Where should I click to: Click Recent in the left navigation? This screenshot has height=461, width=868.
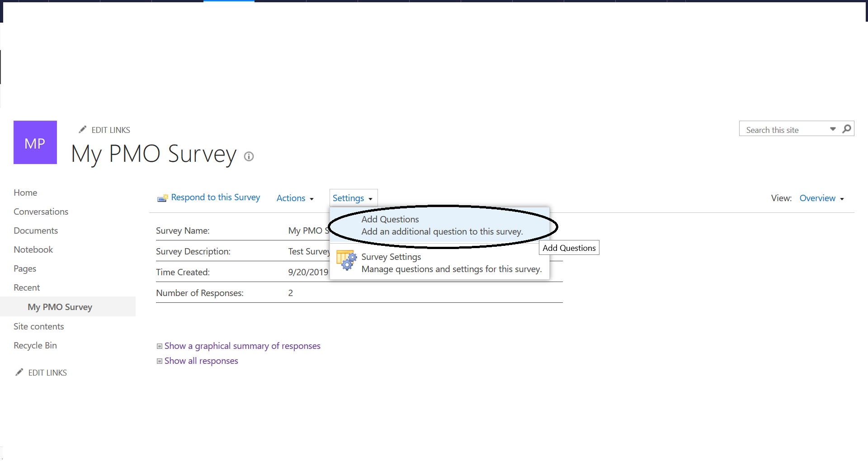coord(27,287)
